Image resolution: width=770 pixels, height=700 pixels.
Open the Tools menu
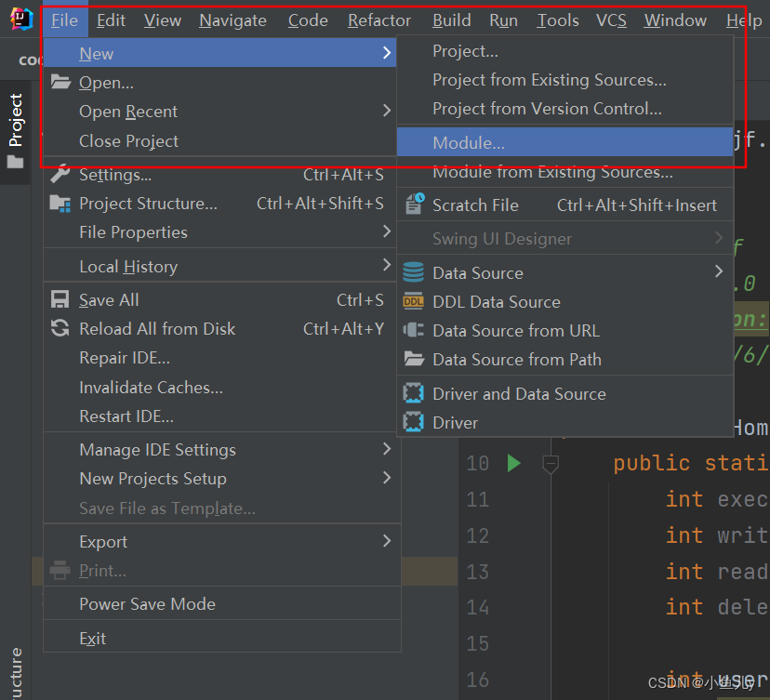(x=557, y=20)
